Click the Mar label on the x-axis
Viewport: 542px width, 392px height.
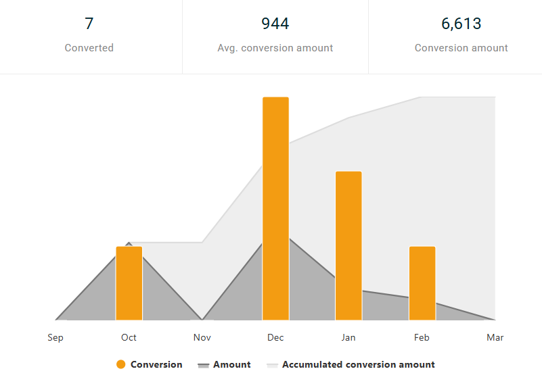(495, 337)
